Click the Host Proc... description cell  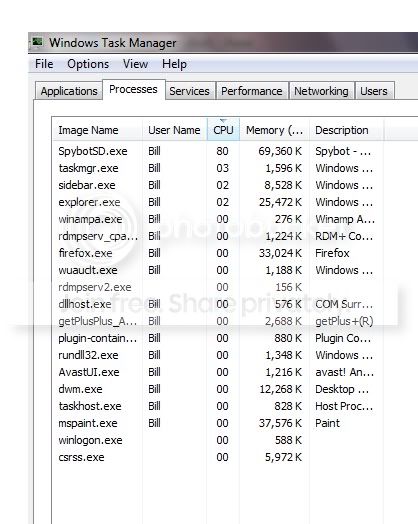click(x=344, y=406)
